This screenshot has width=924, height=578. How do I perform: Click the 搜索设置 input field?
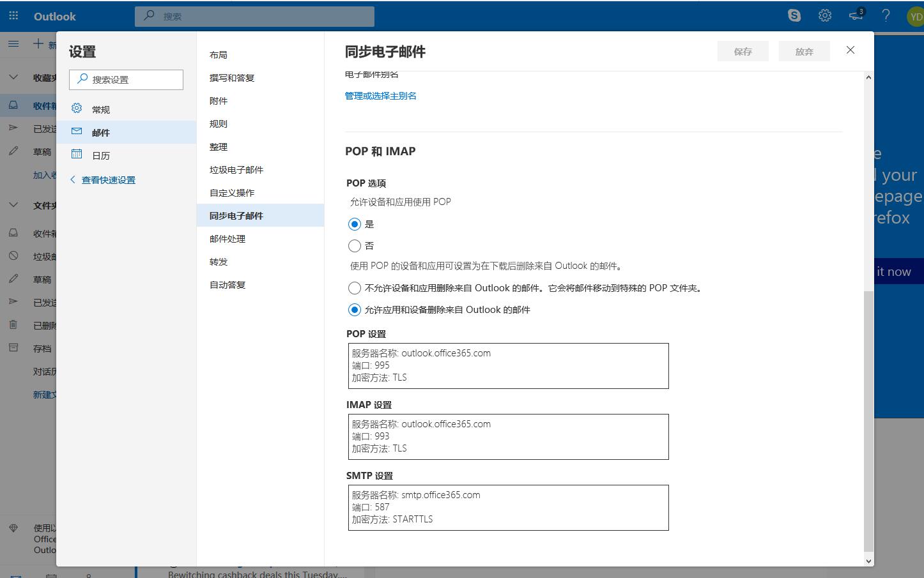point(126,79)
